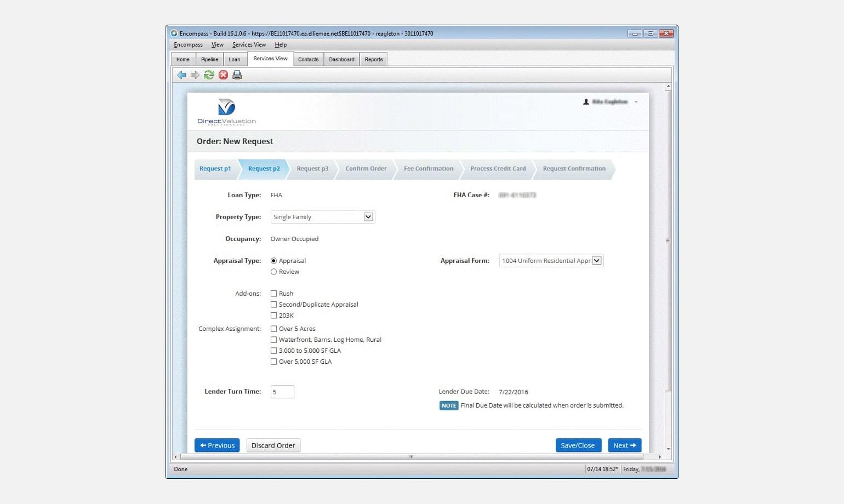Click the Request Confirmation step
Viewport: 844px width, 504px height.
coord(574,169)
